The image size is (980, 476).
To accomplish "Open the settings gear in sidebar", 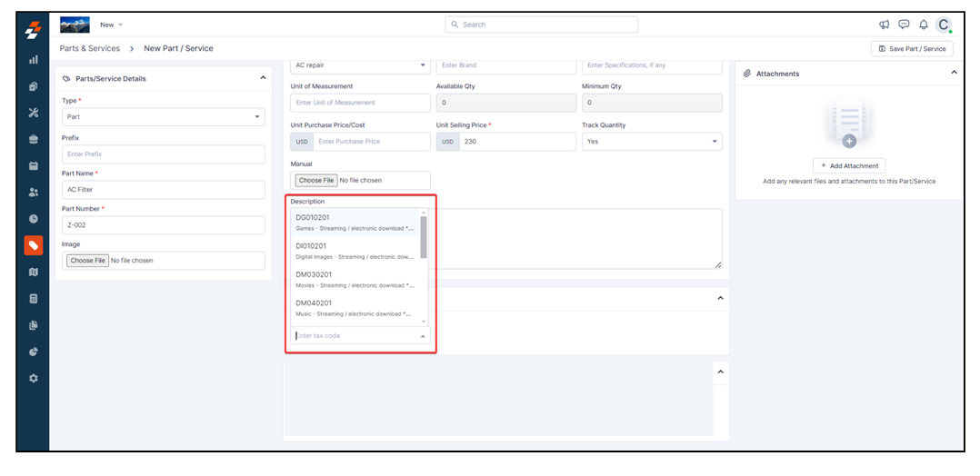I will [34, 378].
